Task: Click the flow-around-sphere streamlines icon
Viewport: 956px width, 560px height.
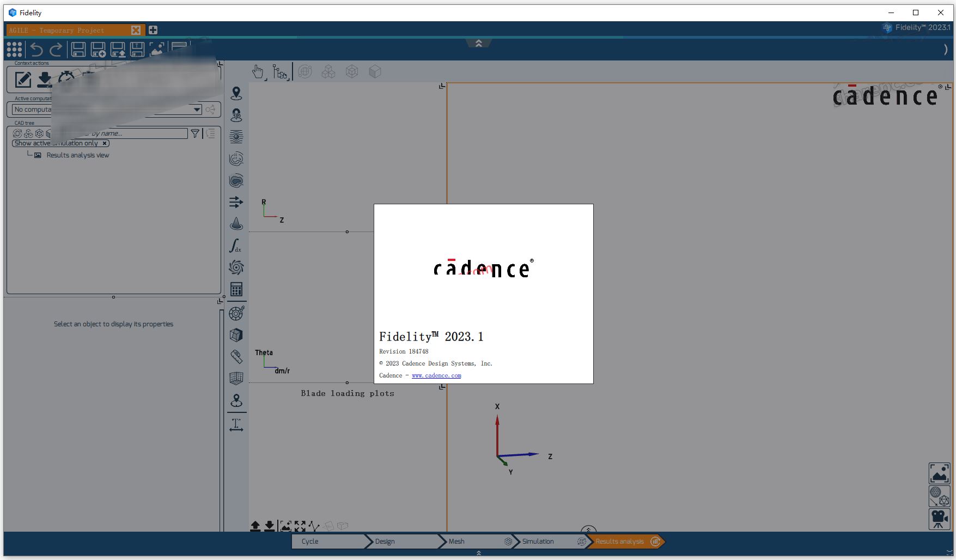Action: click(236, 137)
